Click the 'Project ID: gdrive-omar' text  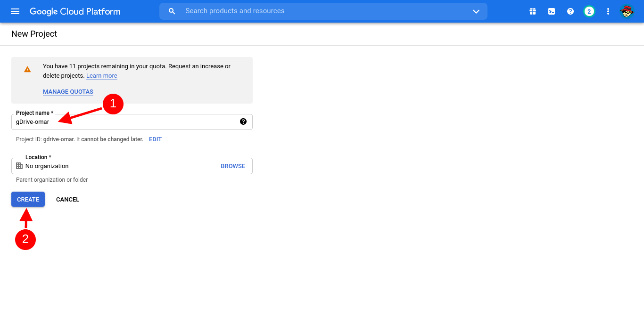pyautogui.click(x=45, y=139)
